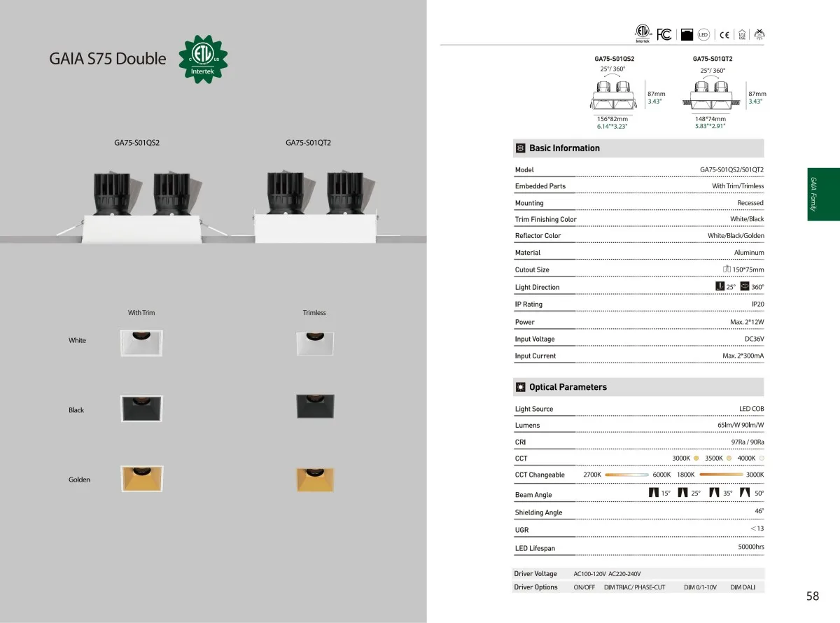Click the 360° rotation icon
This screenshot has height=623, width=840.
pyautogui.click(x=745, y=286)
